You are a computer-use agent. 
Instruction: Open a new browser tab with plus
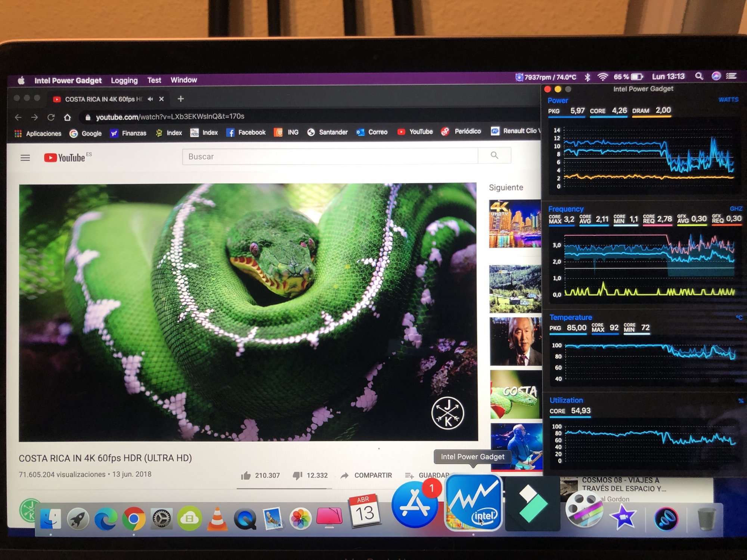tap(180, 99)
